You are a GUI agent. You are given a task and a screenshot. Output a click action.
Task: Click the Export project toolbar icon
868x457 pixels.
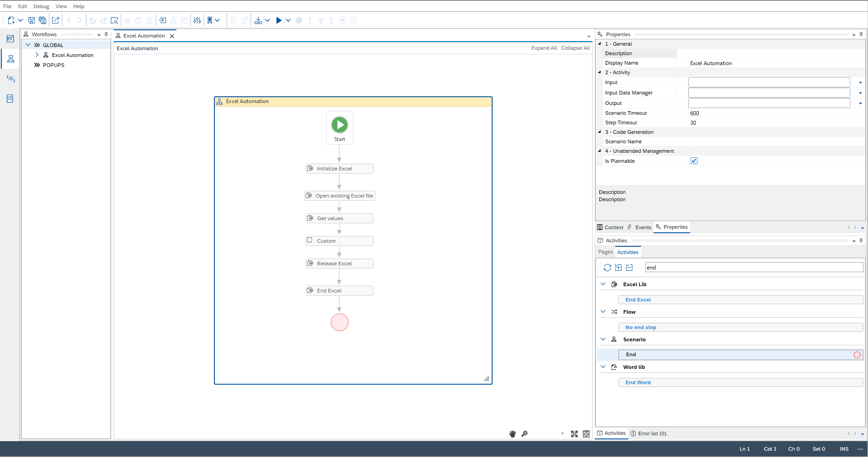56,20
